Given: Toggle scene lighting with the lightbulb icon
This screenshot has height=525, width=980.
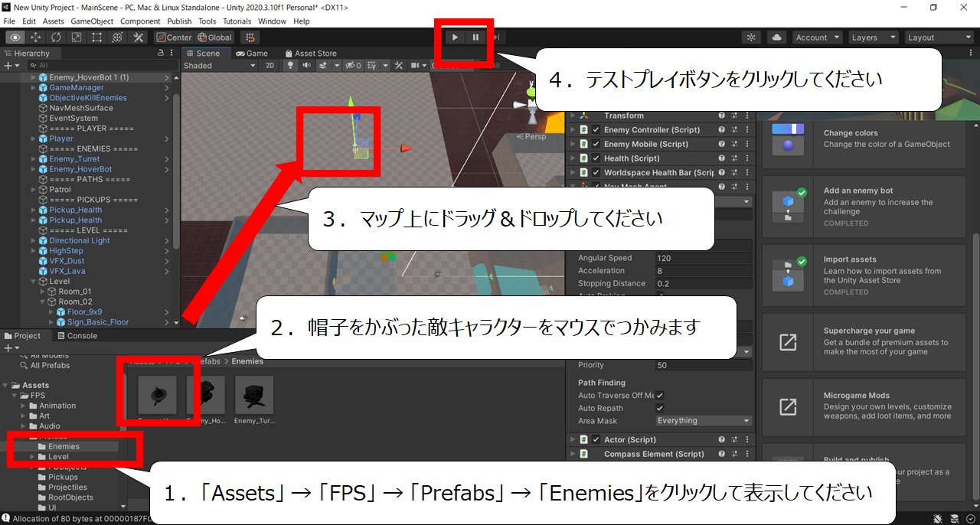Looking at the screenshot, I should click(290, 66).
